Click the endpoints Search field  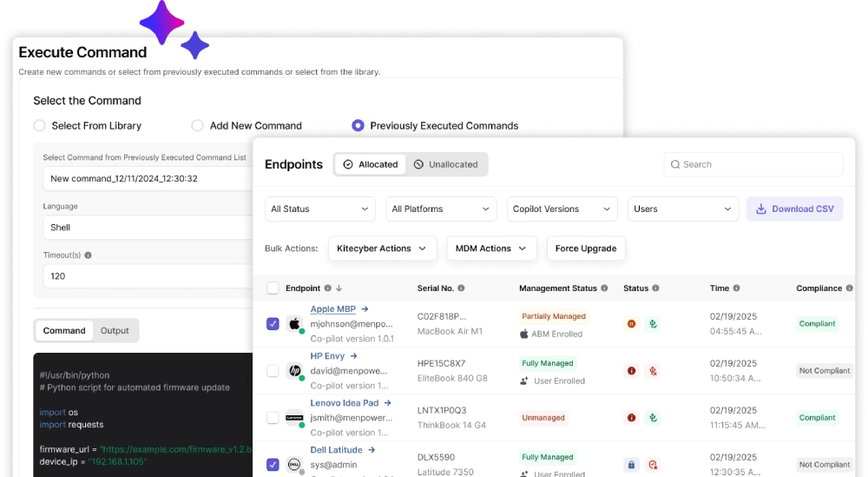pyautogui.click(x=753, y=164)
